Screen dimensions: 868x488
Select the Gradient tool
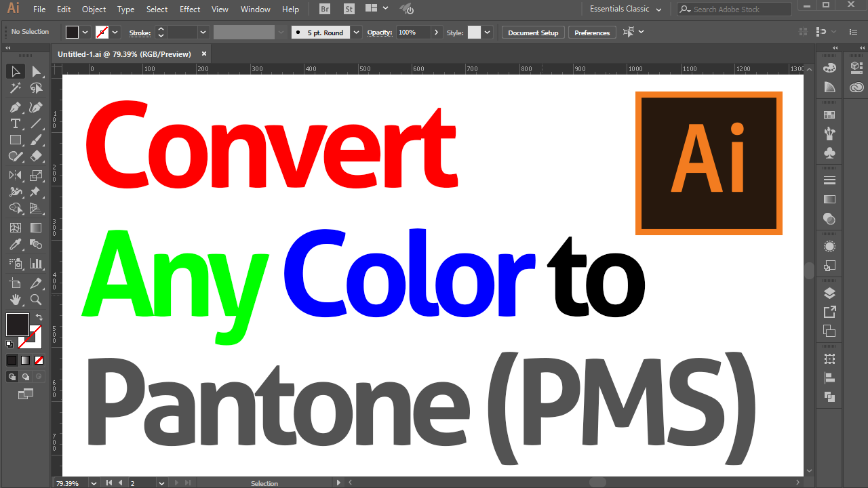(35, 228)
